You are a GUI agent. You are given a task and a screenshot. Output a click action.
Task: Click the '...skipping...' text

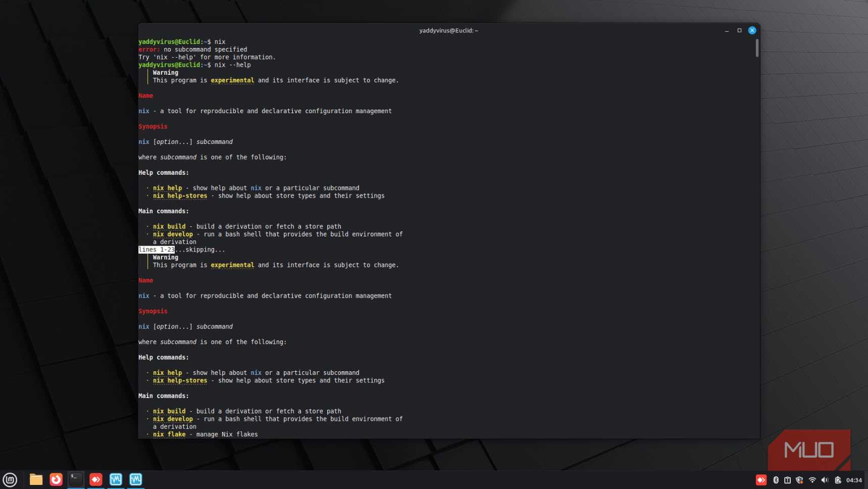(200, 250)
